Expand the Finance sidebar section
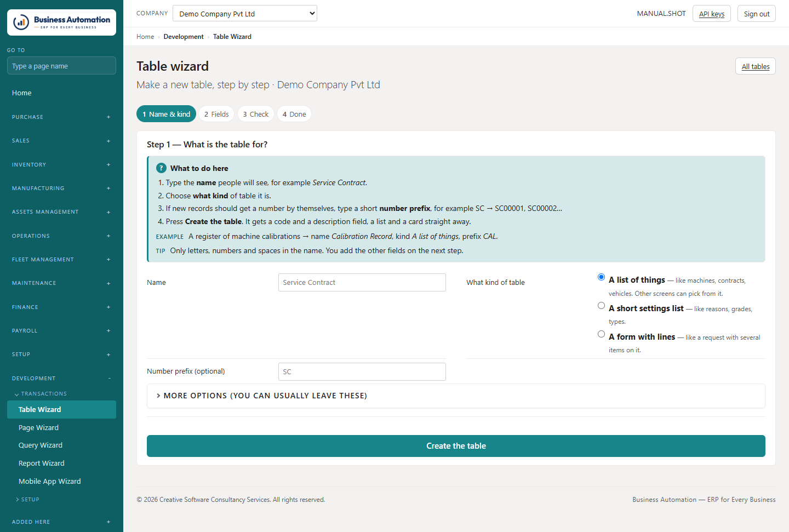Image resolution: width=789 pixels, height=532 pixels. [61, 307]
